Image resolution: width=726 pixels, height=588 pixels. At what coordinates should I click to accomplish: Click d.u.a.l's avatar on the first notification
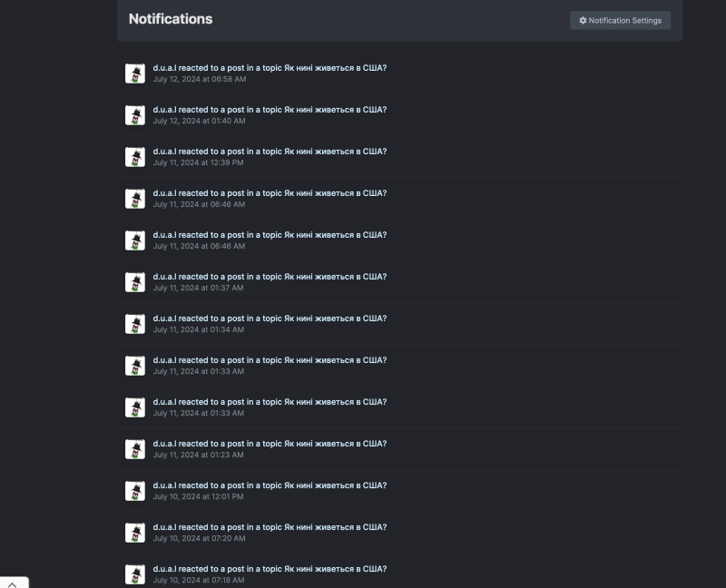pos(135,73)
